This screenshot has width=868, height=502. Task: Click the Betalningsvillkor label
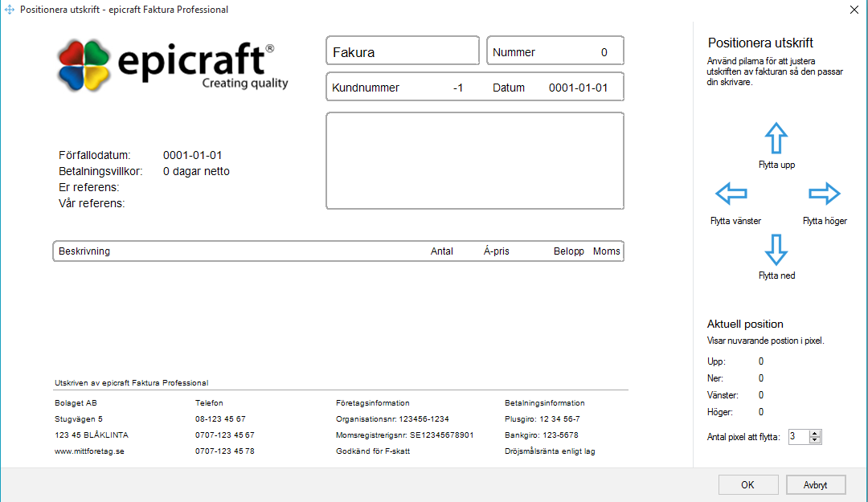click(x=100, y=171)
